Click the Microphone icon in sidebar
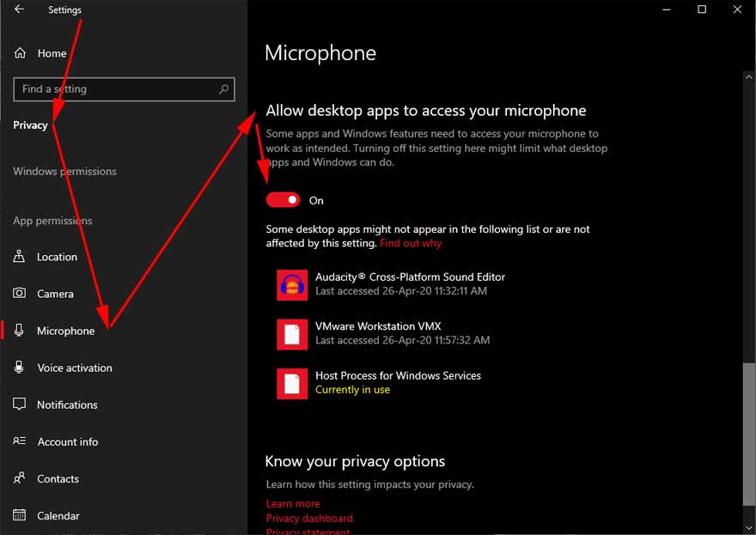The width and height of the screenshot is (756, 535). point(19,330)
